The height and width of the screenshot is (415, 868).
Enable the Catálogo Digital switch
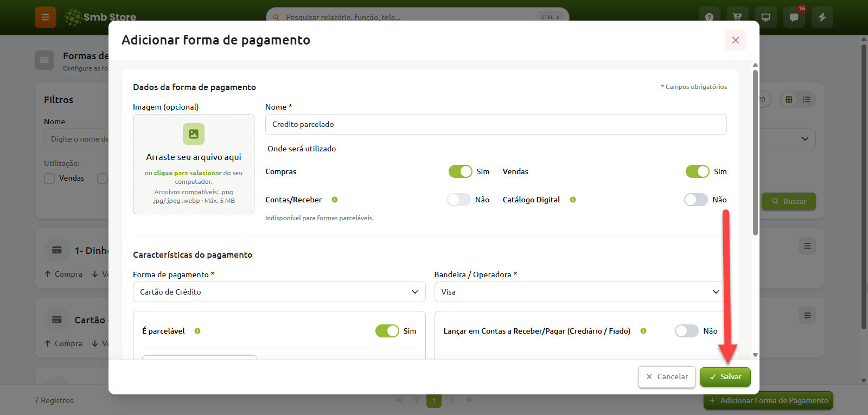click(x=696, y=200)
